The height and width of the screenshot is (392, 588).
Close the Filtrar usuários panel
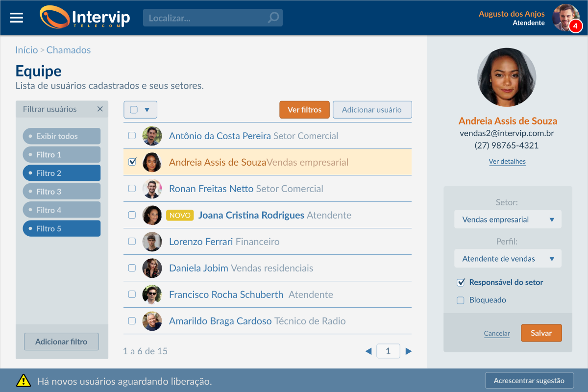click(x=100, y=109)
